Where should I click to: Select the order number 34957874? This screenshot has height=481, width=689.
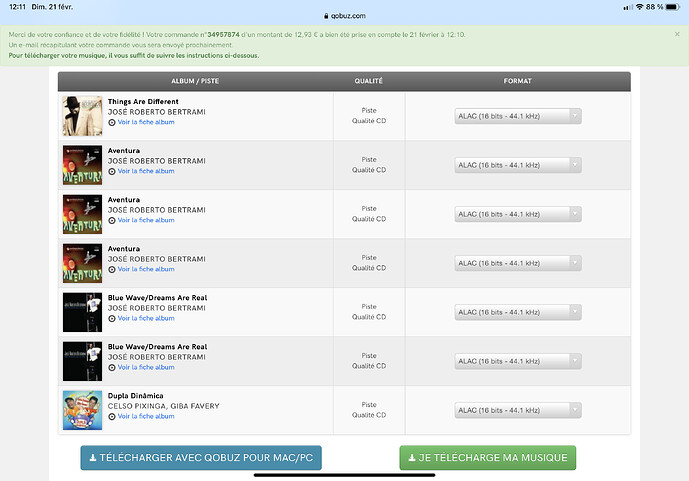tap(223, 35)
